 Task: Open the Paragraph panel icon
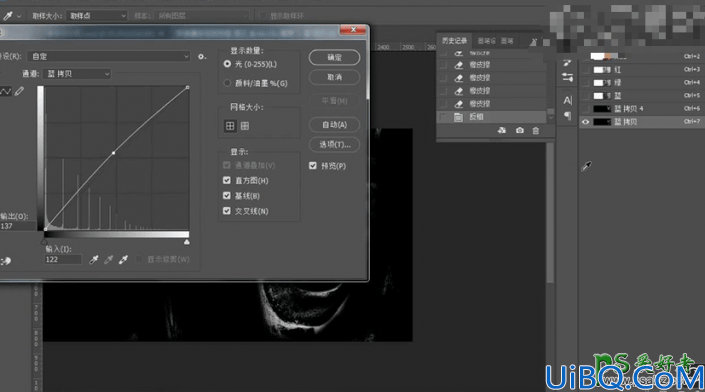coord(567,116)
